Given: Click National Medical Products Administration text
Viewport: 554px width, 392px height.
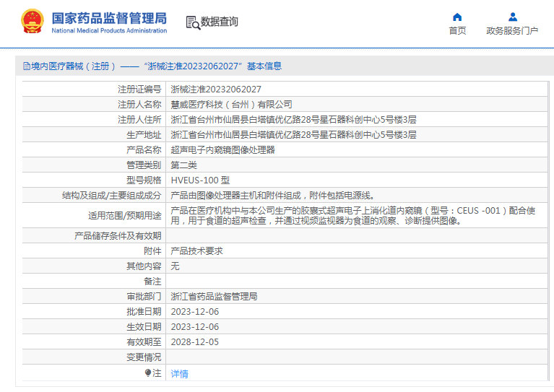Looking at the screenshot, I should (109, 31).
